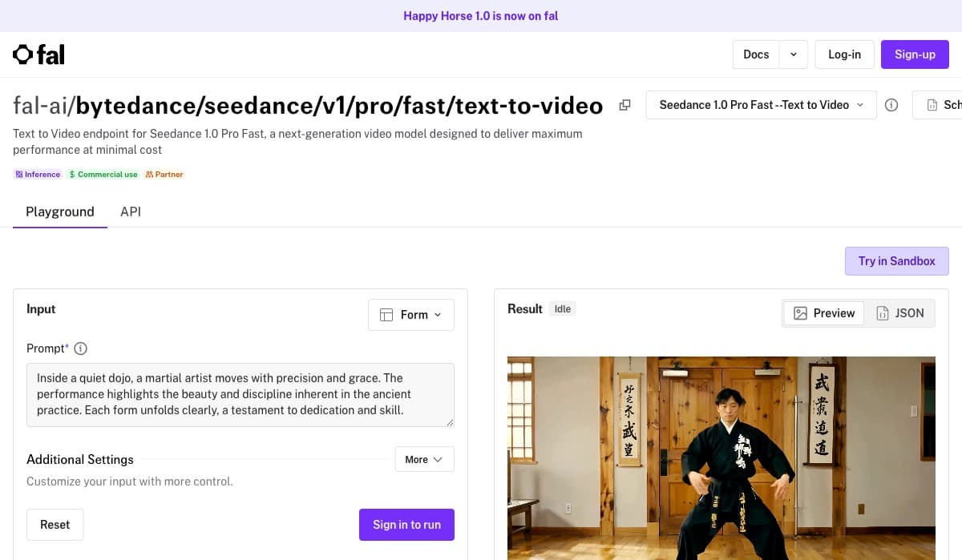Click the Idle status badge
The image size is (962, 560).
tap(563, 309)
